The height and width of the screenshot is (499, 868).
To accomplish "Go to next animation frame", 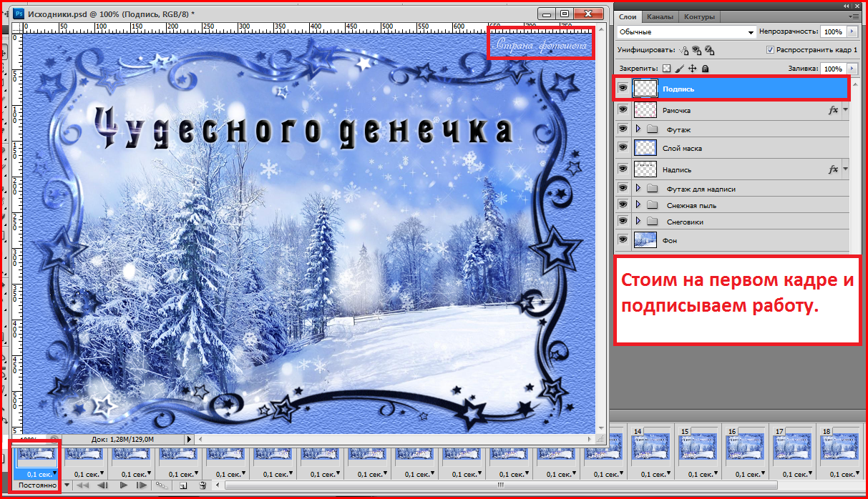I will coord(142,485).
